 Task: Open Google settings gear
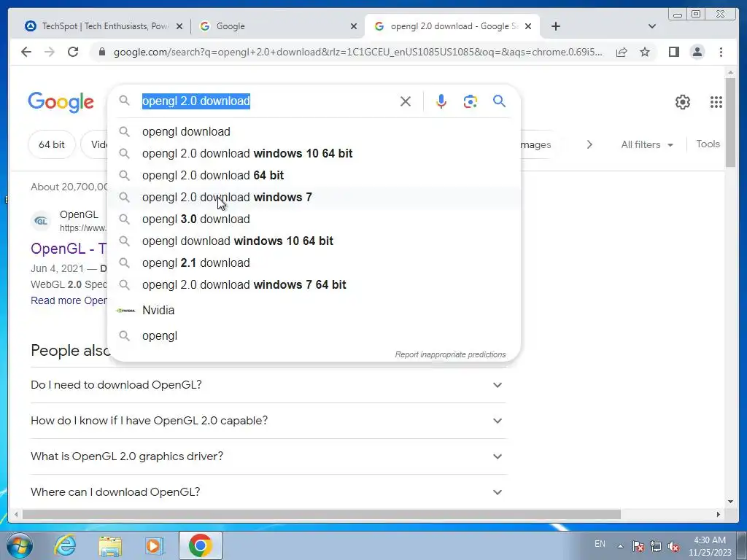683,102
